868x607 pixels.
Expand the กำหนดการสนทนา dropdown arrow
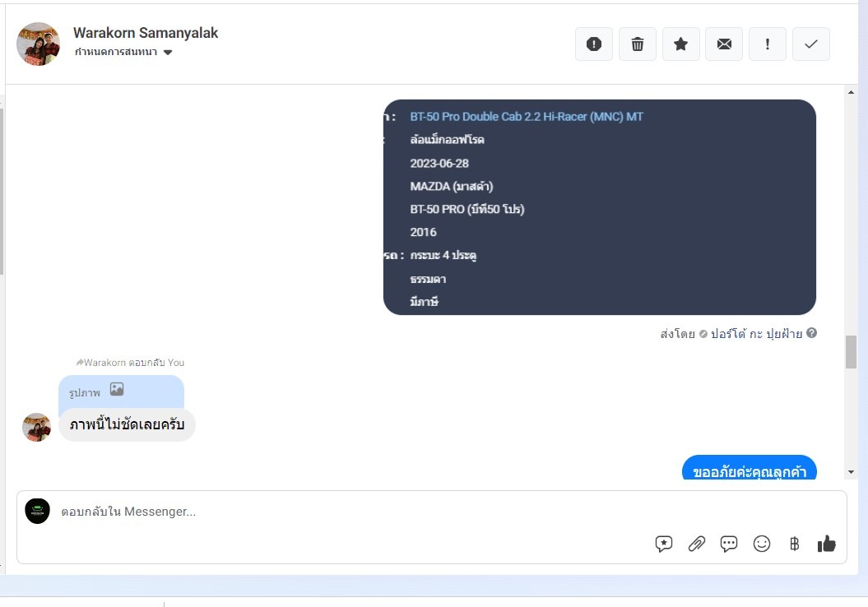(168, 52)
